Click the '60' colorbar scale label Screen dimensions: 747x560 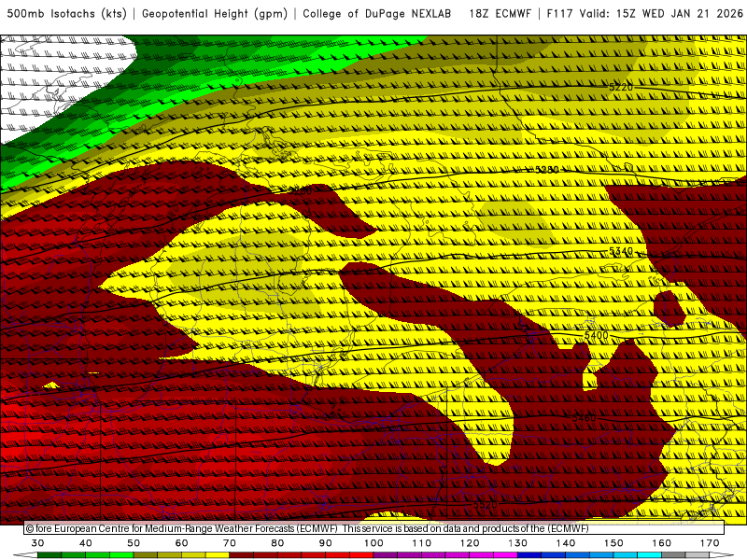181,543
